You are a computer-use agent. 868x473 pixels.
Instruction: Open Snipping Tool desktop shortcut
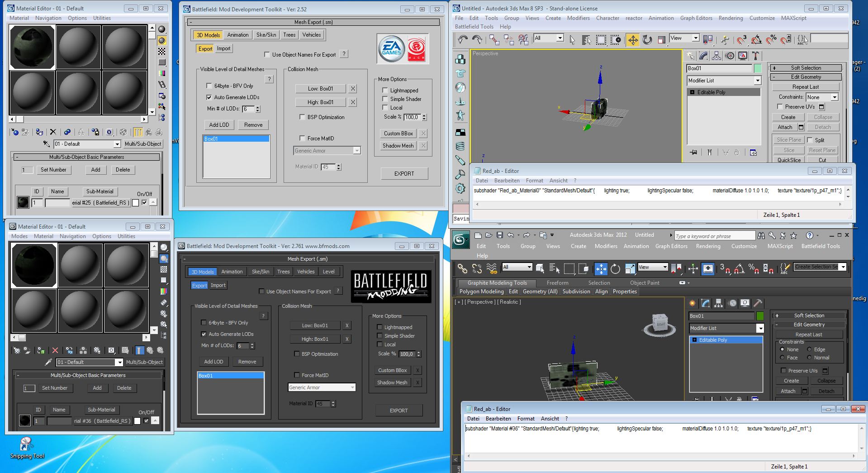[27, 448]
